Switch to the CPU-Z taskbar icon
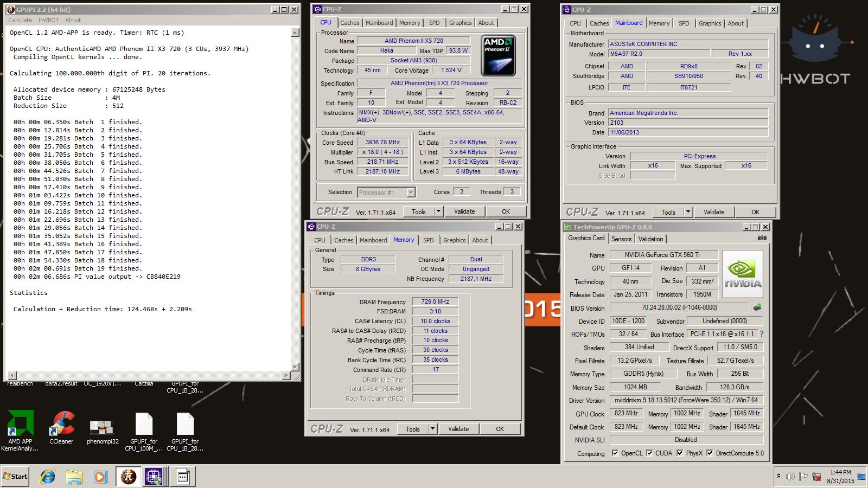The height and width of the screenshot is (488, 868). [155, 477]
